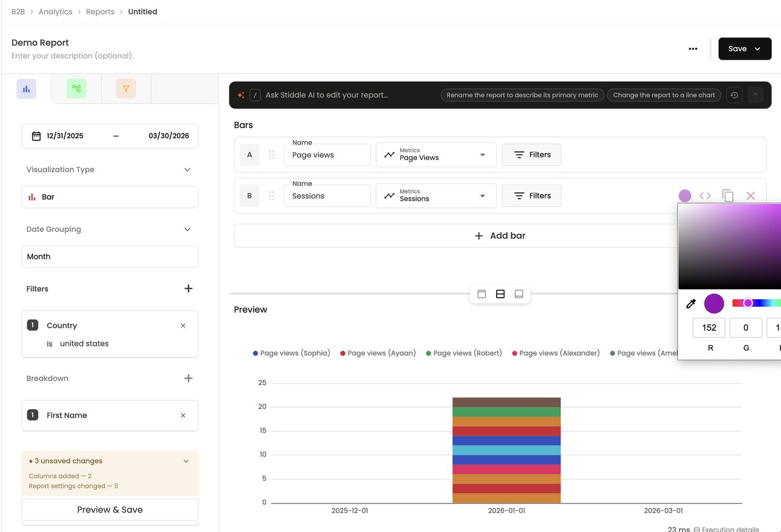Image resolution: width=781 pixels, height=532 pixels.
Task: Add a new breakdown with plus icon
Action: click(189, 378)
